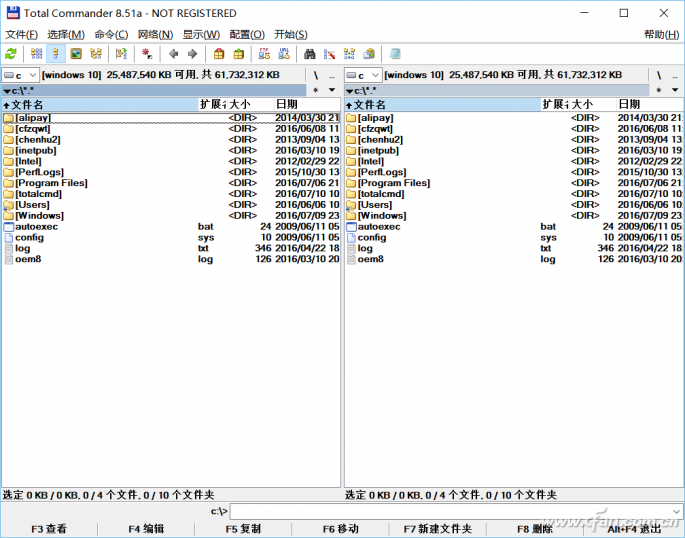The height and width of the screenshot is (538, 685).
Task: Select [alipay] folder in left panel
Action: [171, 118]
